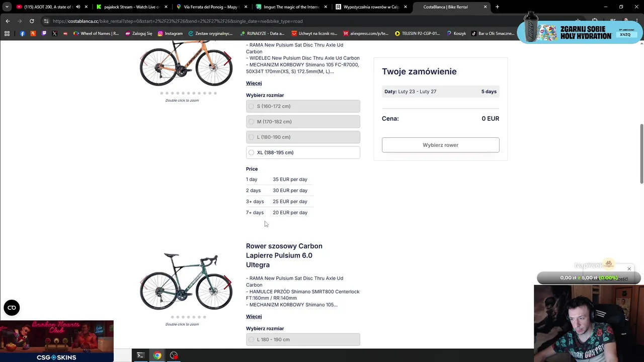The height and width of the screenshot is (362, 644).
Task: Open OBS Studio from the taskbar
Action: 174,355
